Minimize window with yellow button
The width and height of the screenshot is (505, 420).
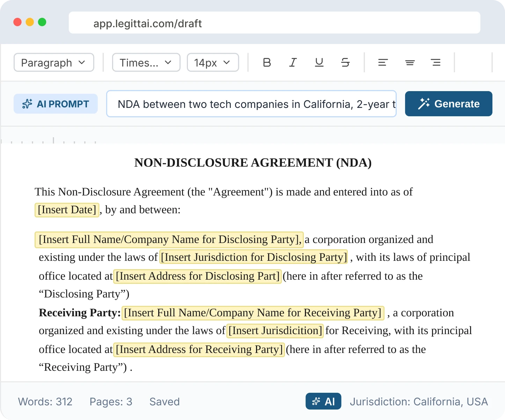pyautogui.click(x=30, y=22)
